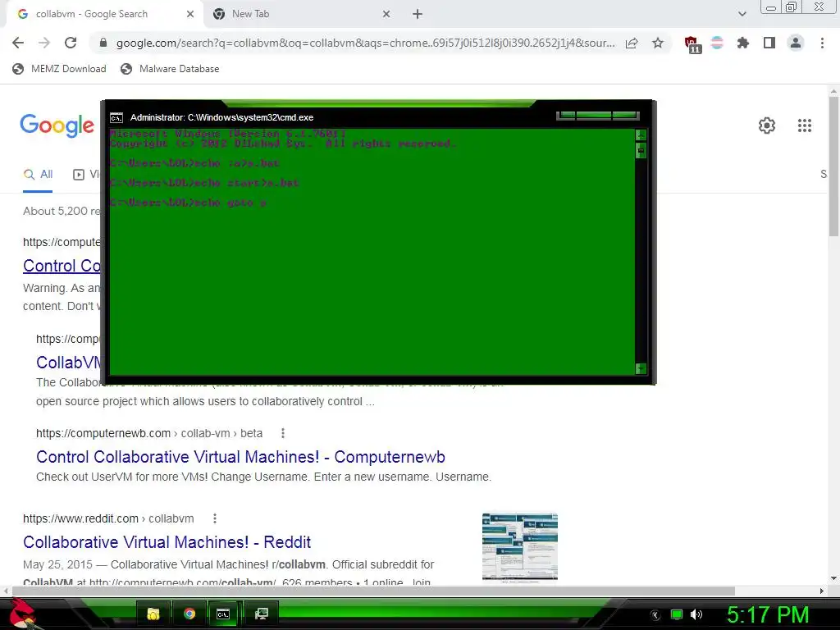
Task: Toggle the browser side panel
Action: [769, 43]
